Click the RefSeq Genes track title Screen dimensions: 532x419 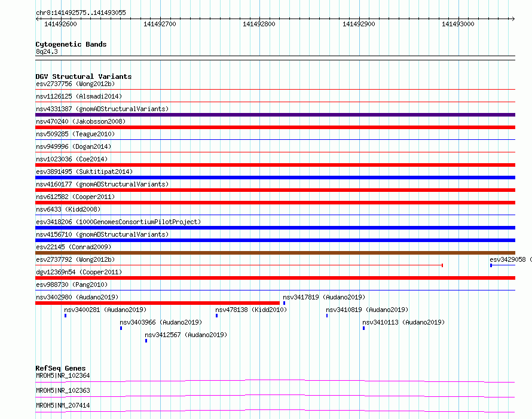[60, 368]
